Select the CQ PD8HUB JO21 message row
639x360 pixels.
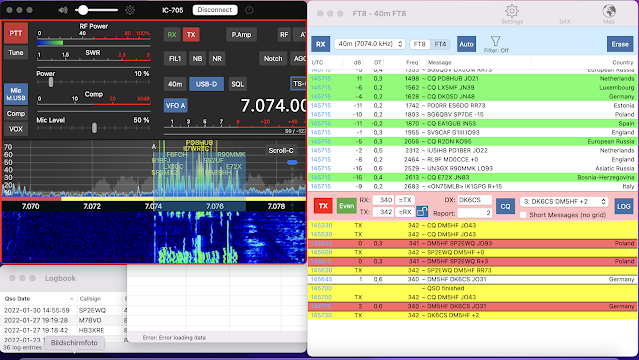(x=473, y=78)
